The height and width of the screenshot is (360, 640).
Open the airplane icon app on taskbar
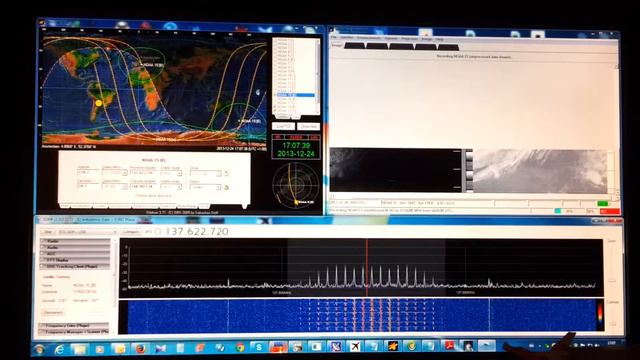(355, 347)
